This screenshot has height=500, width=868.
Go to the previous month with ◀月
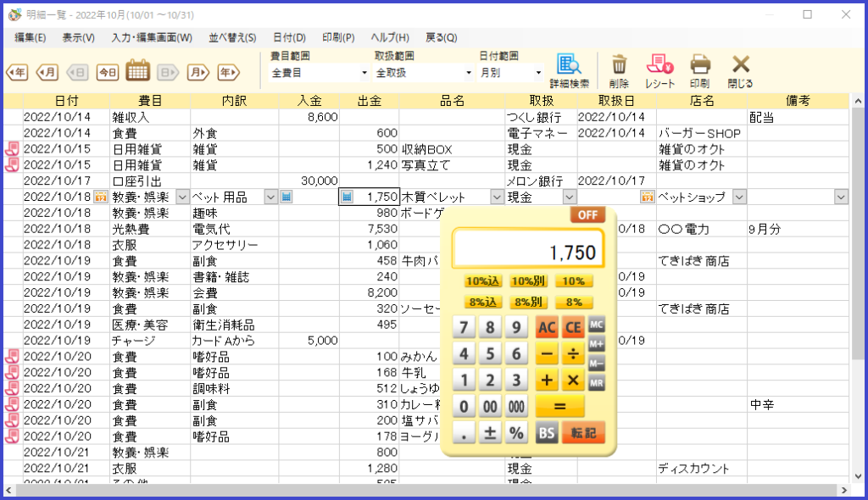pyautogui.click(x=45, y=73)
